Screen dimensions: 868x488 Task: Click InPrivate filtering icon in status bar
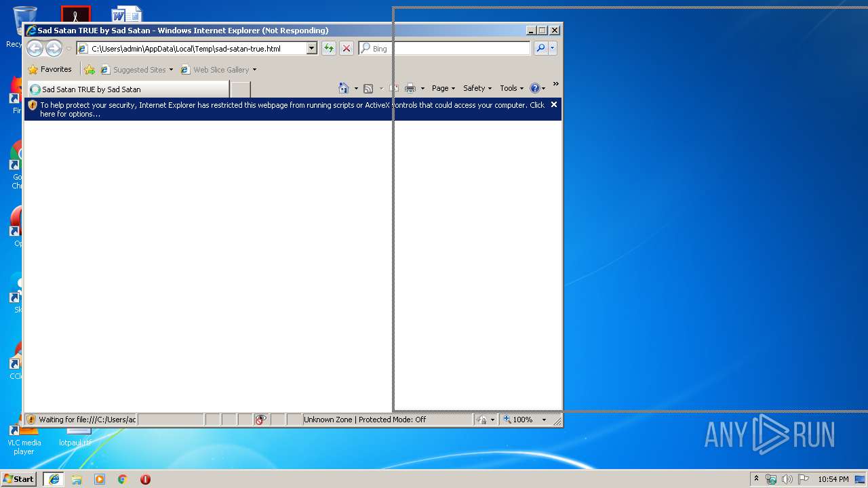click(x=261, y=420)
